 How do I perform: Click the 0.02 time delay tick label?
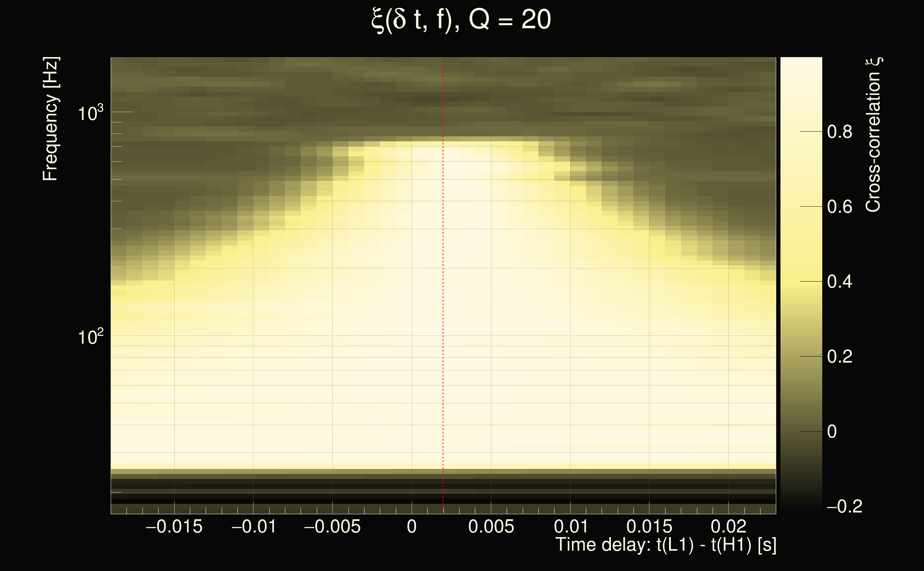(x=728, y=526)
